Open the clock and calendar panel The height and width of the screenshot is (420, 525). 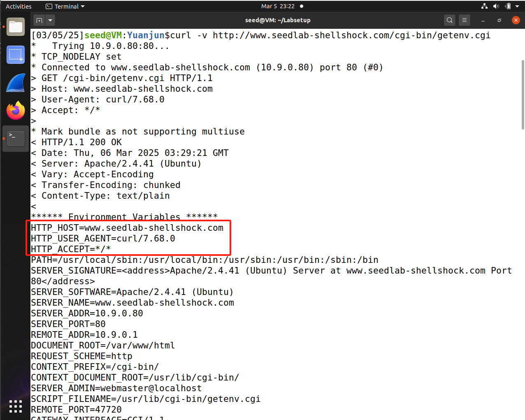(278, 6)
